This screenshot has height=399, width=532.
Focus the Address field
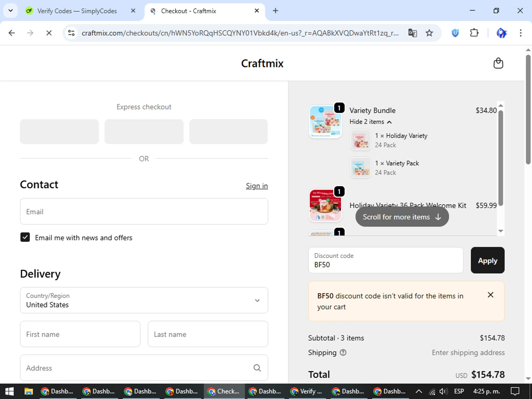click(144, 368)
